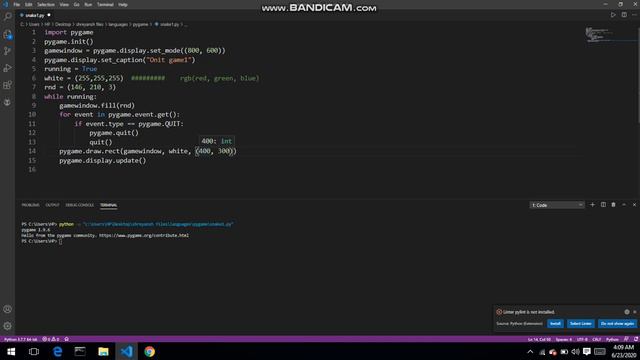
Task: Click Ln 14 Col position indicator
Action: pos(539,339)
